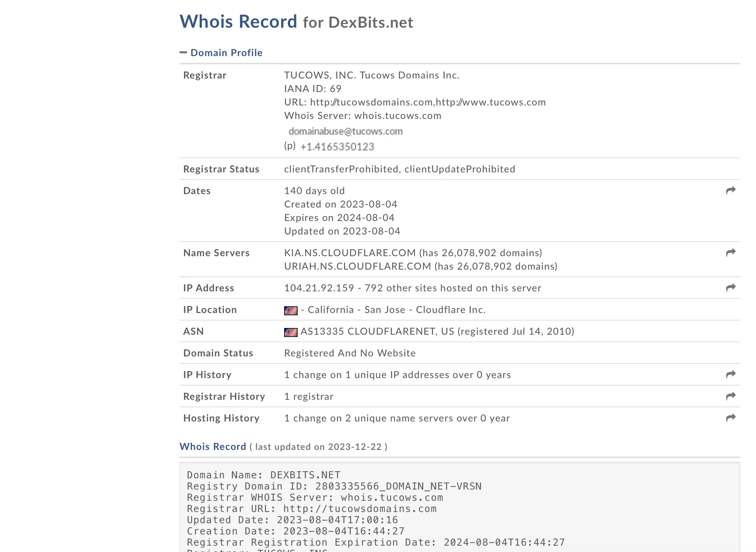The image size is (756, 552).
Task: Click 'Updated Date: 2023-08-04T17:00:16' line
Action: click(292, 520)
